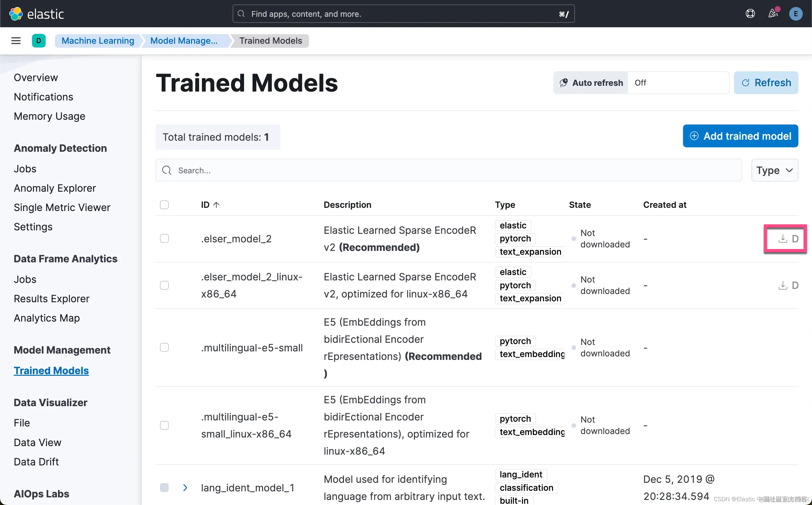Viewport: 812px width, 505px height.
Task: Open Anomaly Explorer from the sidebar
Action: (55, 188)
